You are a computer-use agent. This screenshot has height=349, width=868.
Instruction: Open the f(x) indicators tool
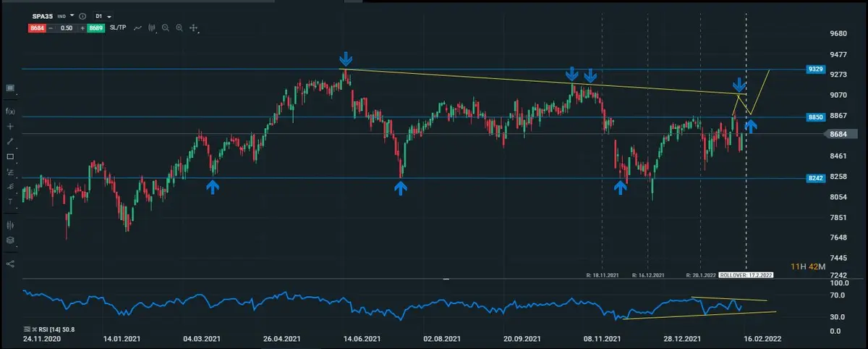pyautogui.click(x=10, y=111)
